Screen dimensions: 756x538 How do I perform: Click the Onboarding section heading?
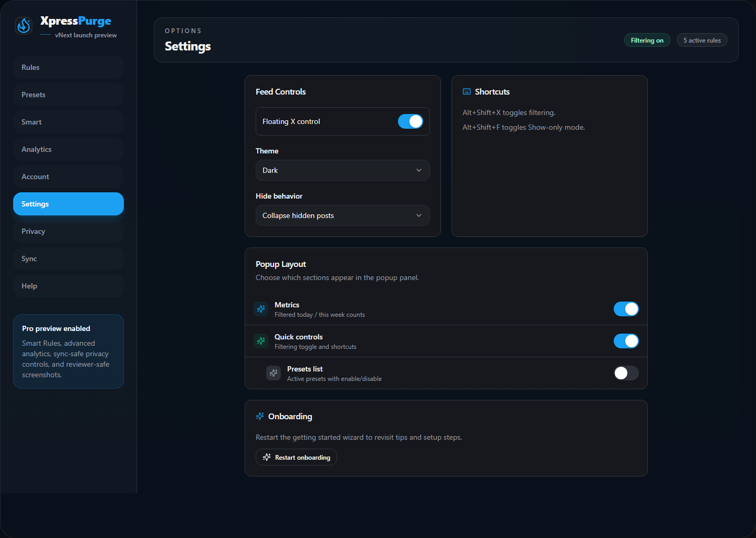coord(290,416)
